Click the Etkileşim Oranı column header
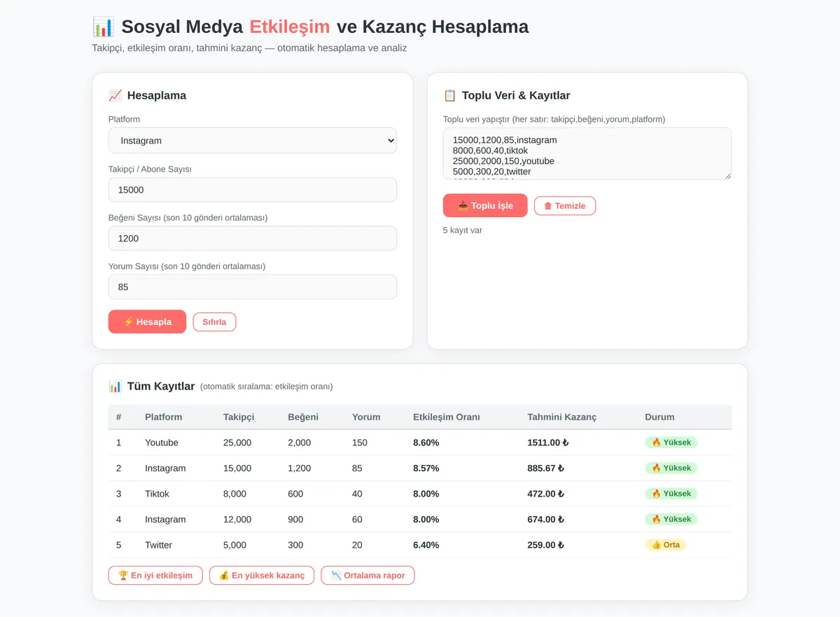This screenshot has width=840, height=617. [447, 417]
